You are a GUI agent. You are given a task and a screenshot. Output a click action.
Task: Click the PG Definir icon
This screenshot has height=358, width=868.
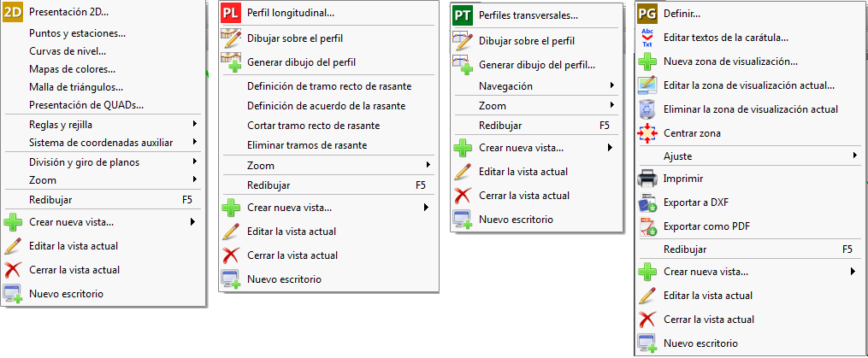648,14
